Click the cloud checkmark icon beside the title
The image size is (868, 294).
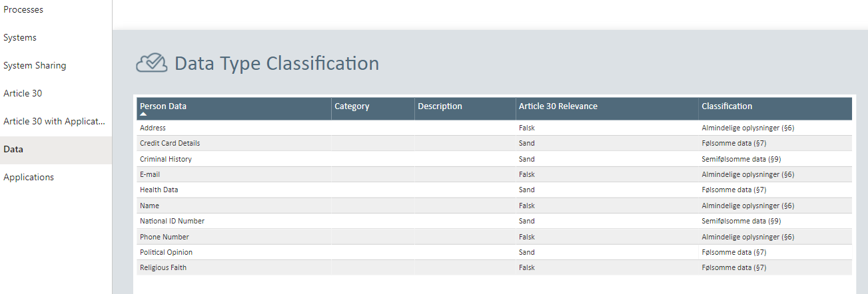click(151, 63)
